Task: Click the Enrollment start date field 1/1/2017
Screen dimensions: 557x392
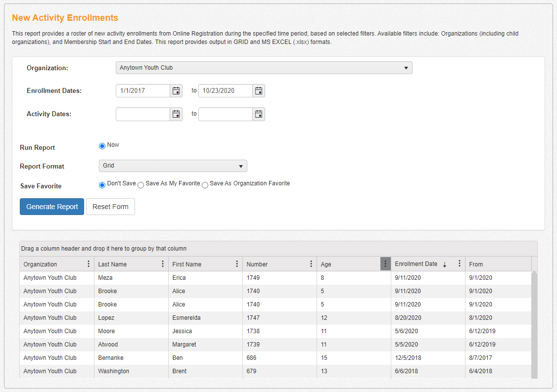Action: click(143, 91)
